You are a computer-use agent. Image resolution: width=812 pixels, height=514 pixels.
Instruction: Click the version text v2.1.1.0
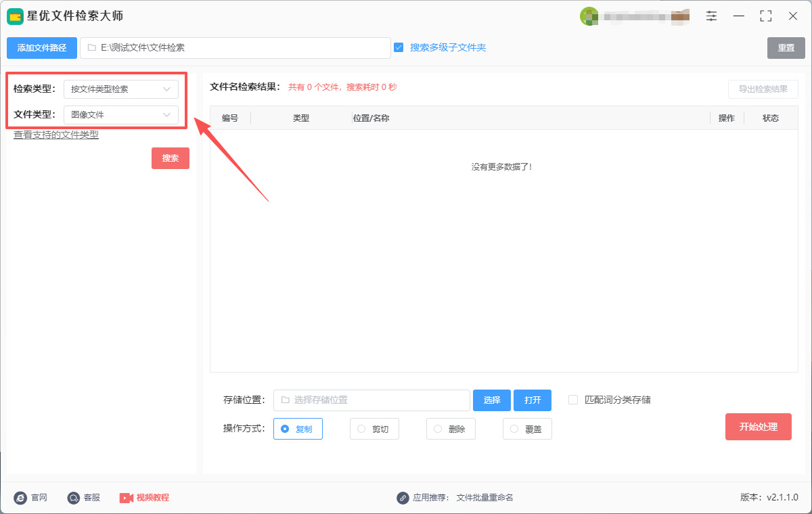tap(782, 498)
